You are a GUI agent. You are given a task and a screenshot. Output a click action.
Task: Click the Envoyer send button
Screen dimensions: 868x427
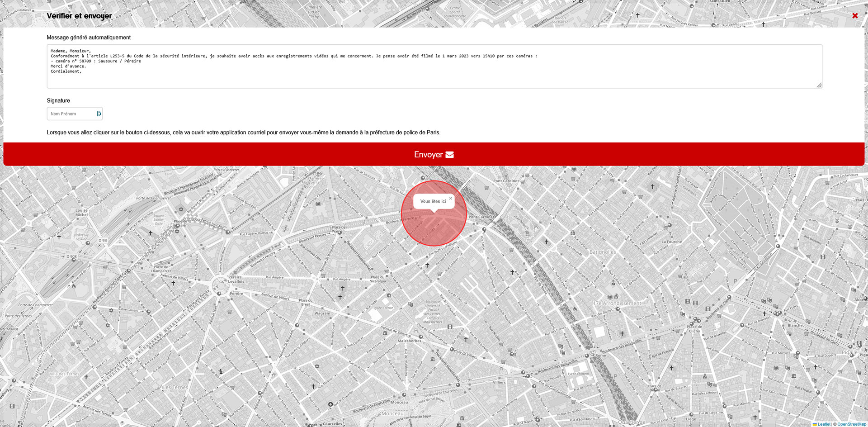point(434,154)
